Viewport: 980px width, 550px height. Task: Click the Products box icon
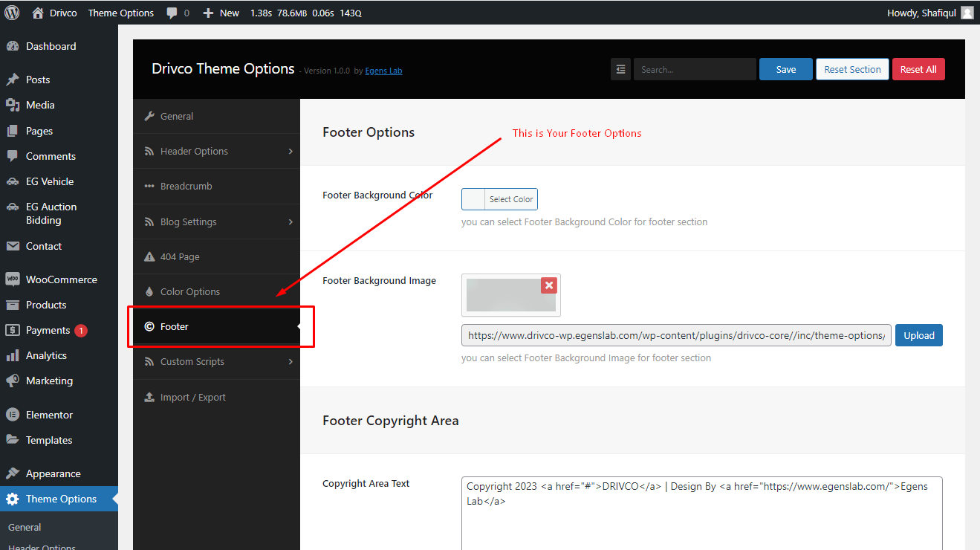click(12, 305)
